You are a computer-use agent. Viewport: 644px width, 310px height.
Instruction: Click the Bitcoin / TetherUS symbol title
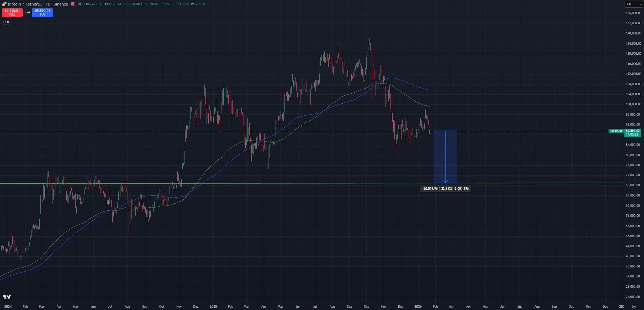point(25,4)
